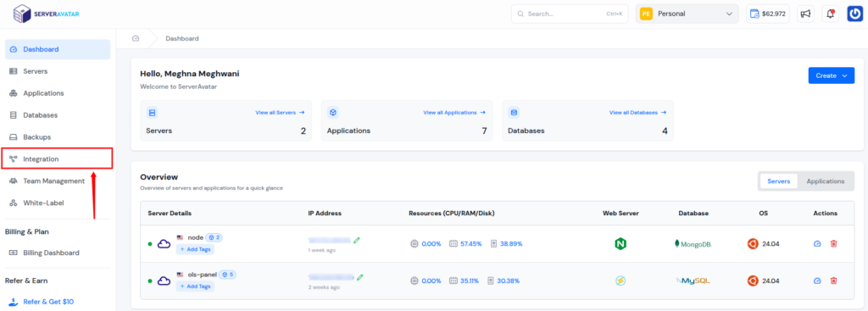
Task: Click the ServerAvatar logo
Action: (46, 14)
